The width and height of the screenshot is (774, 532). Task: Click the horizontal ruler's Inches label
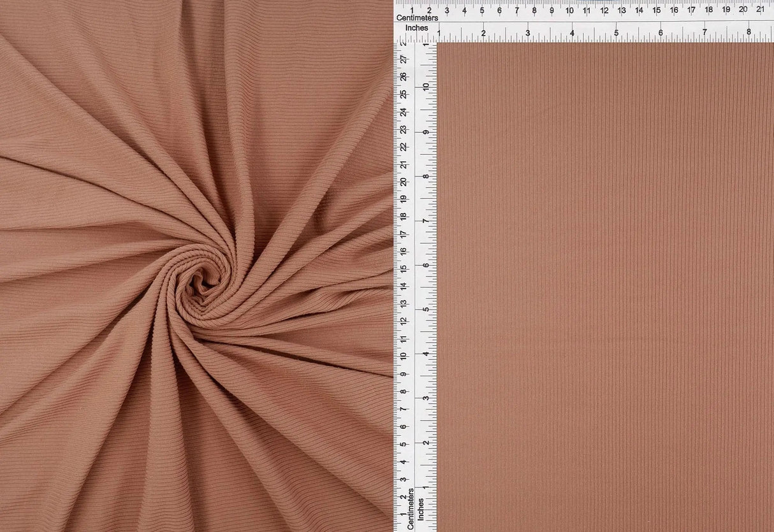(412, 28)
